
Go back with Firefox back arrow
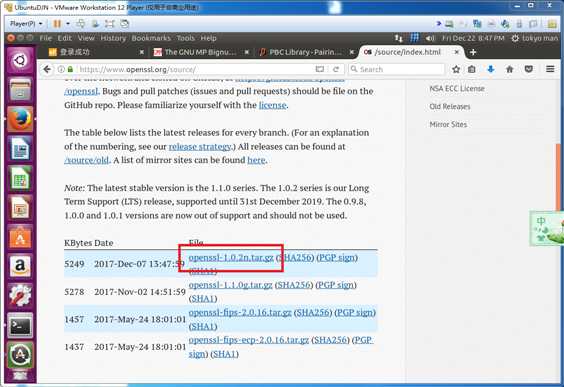[47, 69]
